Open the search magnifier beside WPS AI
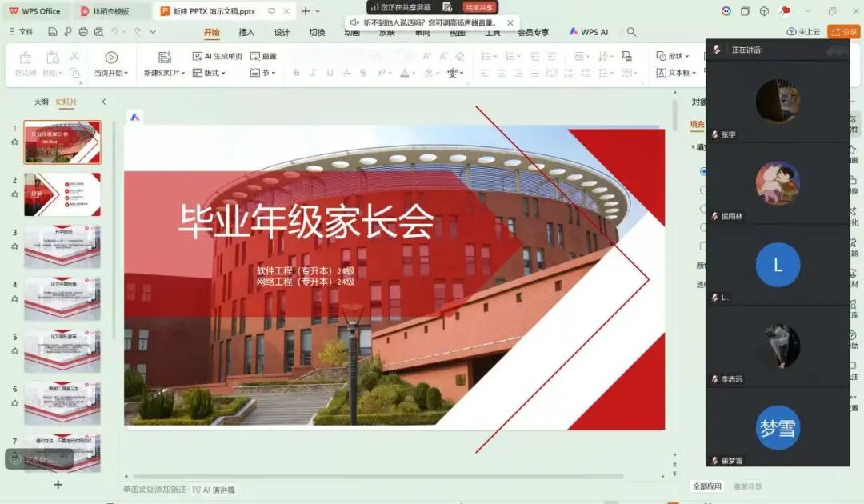This screenshot has width=864, height=504. click(x=631, y=32)
